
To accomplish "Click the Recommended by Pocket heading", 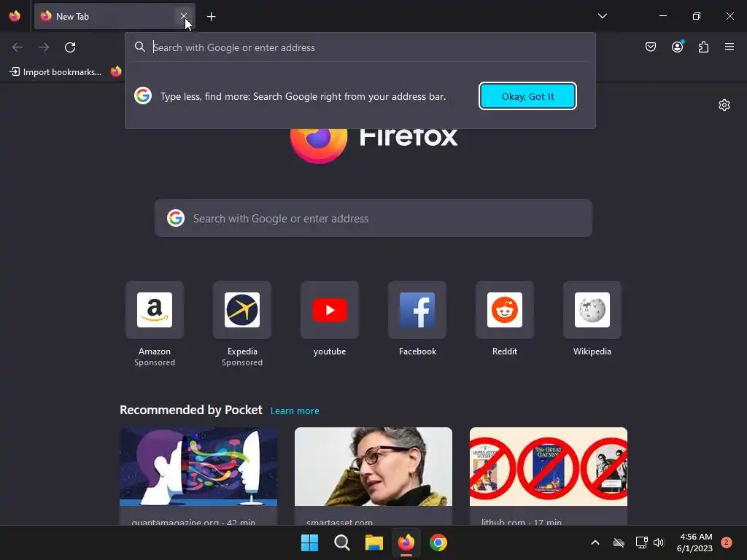I will 191,410.
